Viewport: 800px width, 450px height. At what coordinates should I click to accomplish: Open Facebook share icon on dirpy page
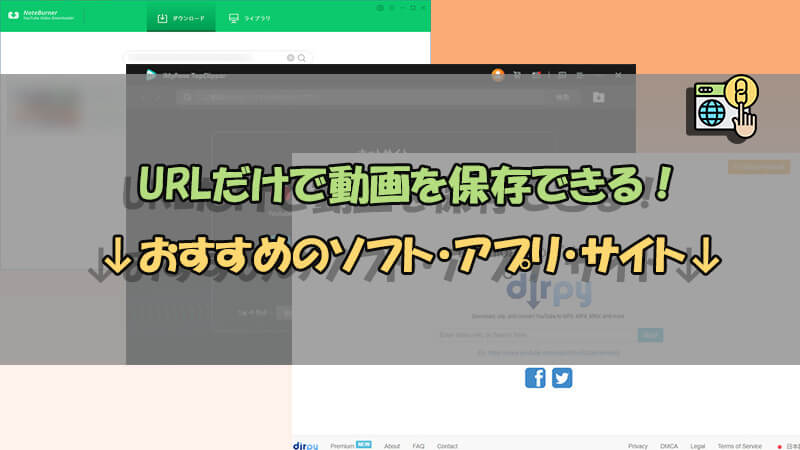535,378
